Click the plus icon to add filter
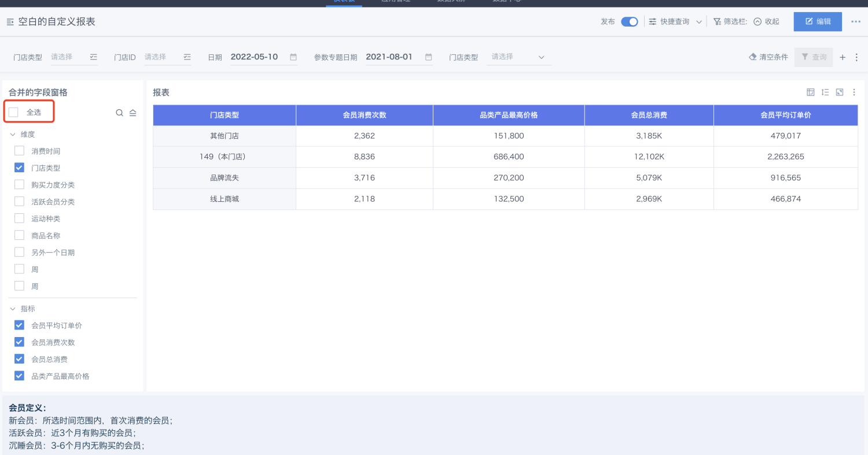Screen dimensions: 868x455 (843, 57)
